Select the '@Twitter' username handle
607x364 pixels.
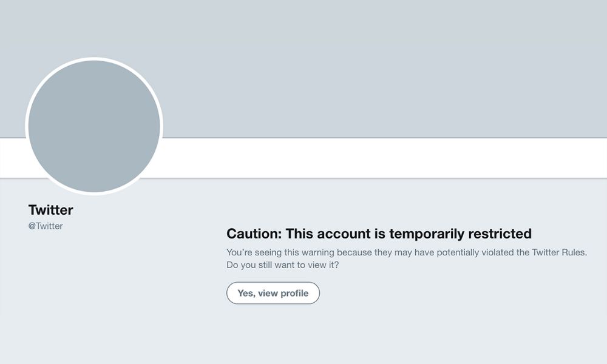click(x=46, y=226)
